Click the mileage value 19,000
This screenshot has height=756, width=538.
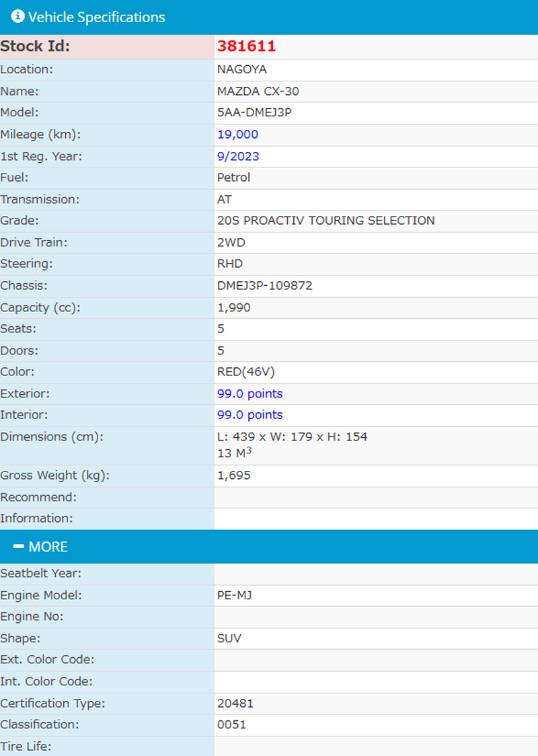tap(237, 135)
